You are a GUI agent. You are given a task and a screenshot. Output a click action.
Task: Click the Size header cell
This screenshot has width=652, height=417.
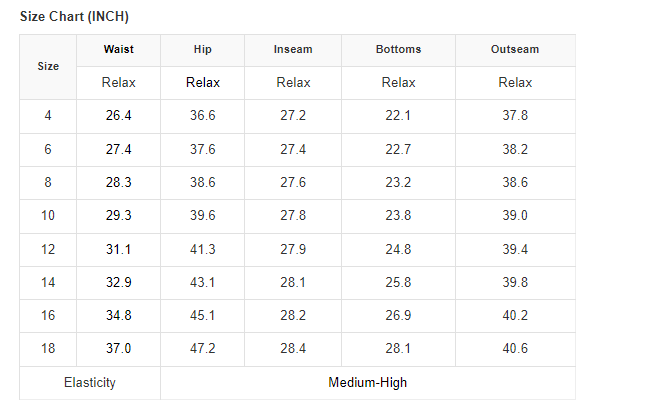[48, 66]
